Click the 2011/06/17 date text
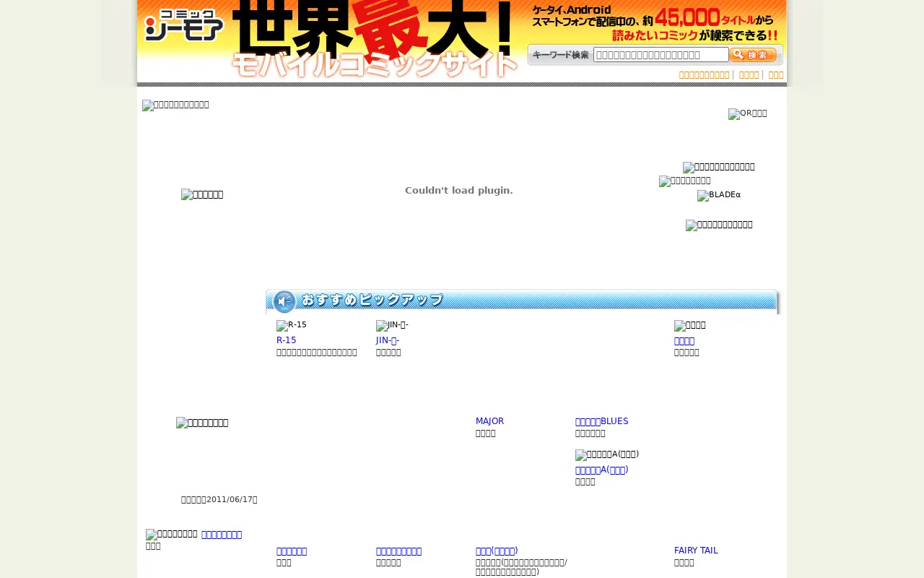The width and height of the screenshot is (924, 578). click(219, 499)
